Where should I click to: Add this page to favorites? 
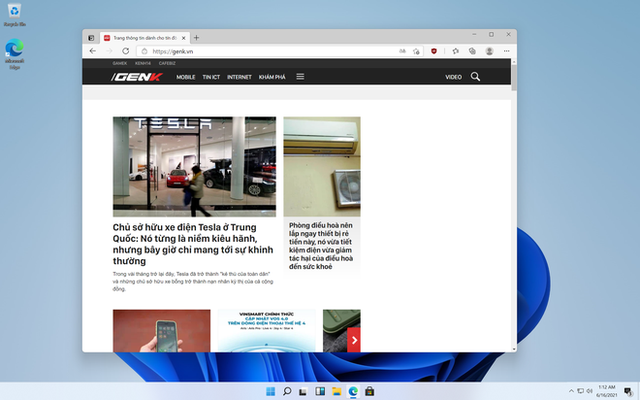tap(416, 51)
